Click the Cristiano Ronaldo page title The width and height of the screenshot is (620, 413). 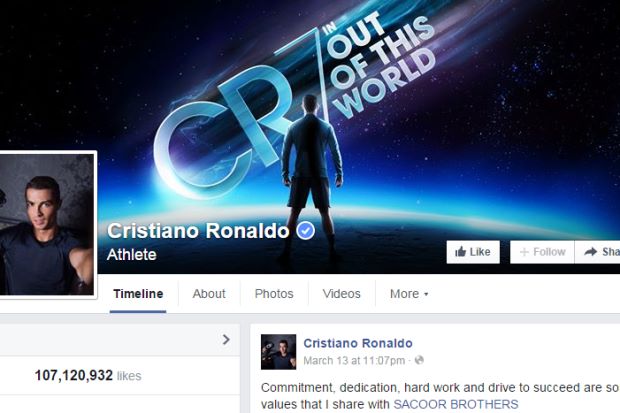pos(198,231)
